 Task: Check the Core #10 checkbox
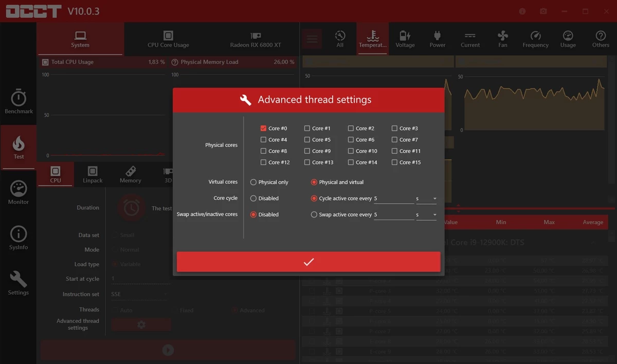point(351,151)
